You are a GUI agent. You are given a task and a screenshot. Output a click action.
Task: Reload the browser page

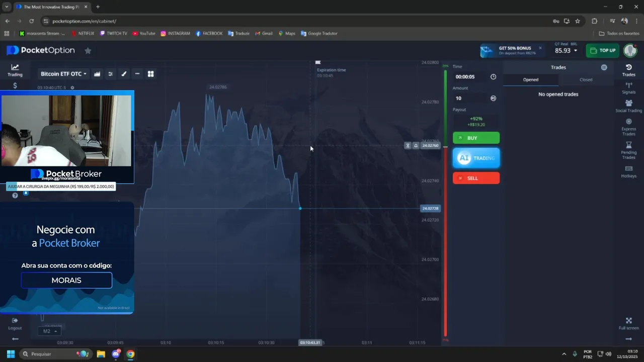(x=31, y=21)
